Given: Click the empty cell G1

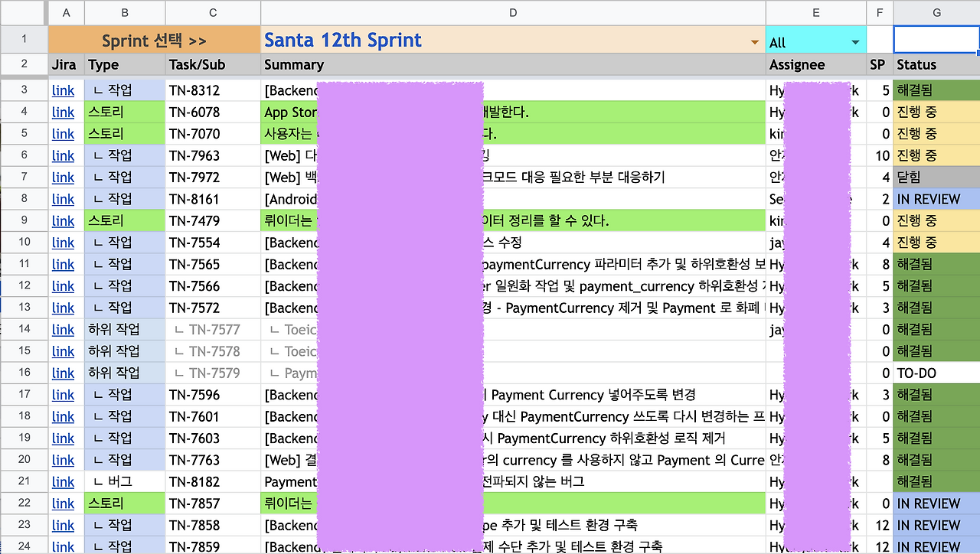Looking at the screenshot, I should pos(936,40).
